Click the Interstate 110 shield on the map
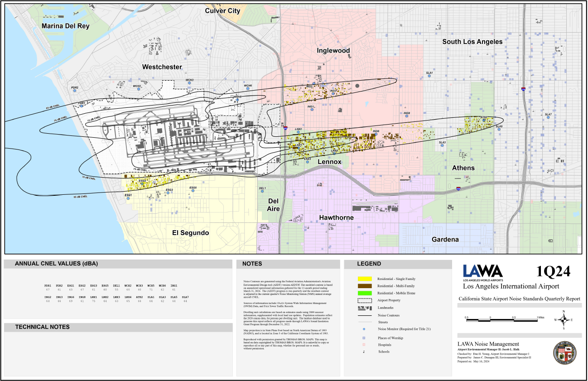Screen dimensions: 588x381 pyautogui.click(x=523, y=89)
